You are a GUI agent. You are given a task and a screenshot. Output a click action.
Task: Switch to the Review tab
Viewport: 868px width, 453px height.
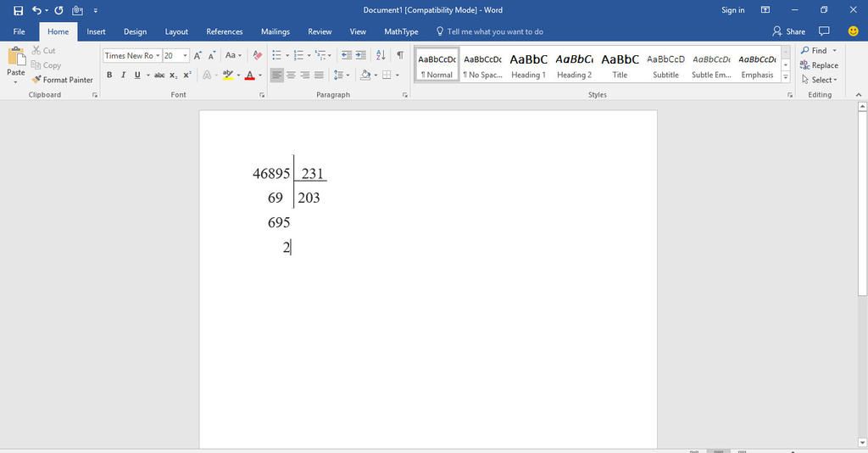(x=320, y=31)
